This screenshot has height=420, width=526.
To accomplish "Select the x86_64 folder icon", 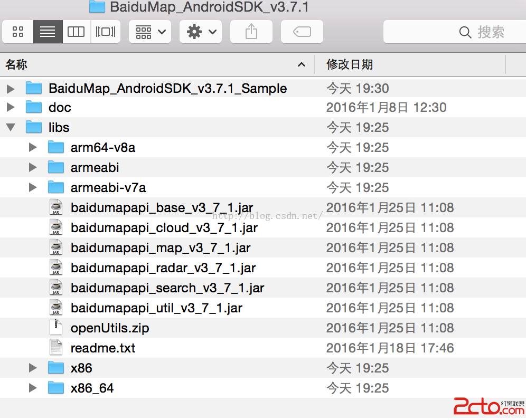I will tap(55, 387).
